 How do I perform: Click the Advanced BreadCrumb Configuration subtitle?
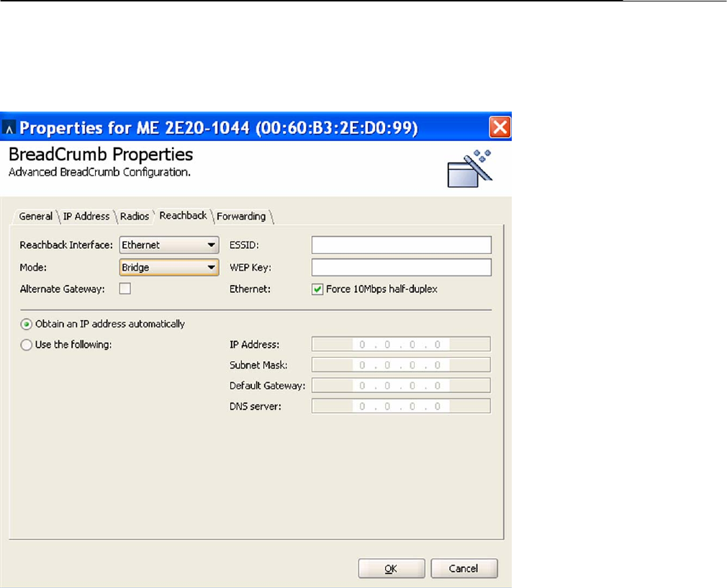pos(99,172)
